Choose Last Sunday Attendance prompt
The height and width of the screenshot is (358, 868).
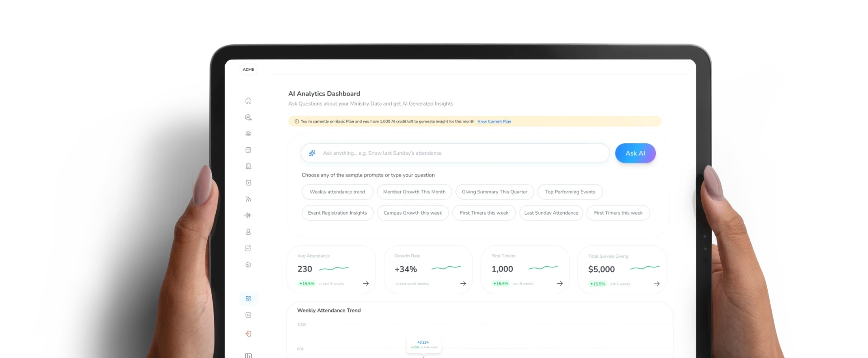551,213
